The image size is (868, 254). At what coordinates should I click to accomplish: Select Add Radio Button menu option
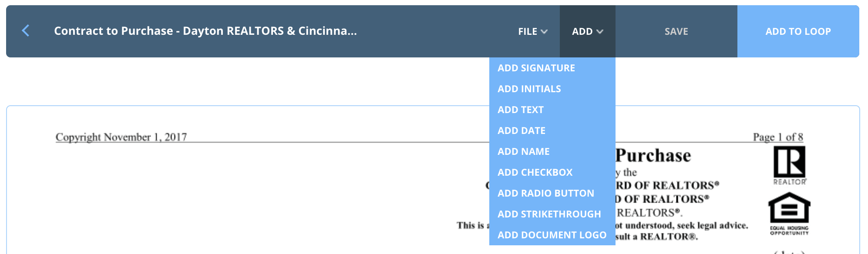pyautogui.click(x=546, y=193)
